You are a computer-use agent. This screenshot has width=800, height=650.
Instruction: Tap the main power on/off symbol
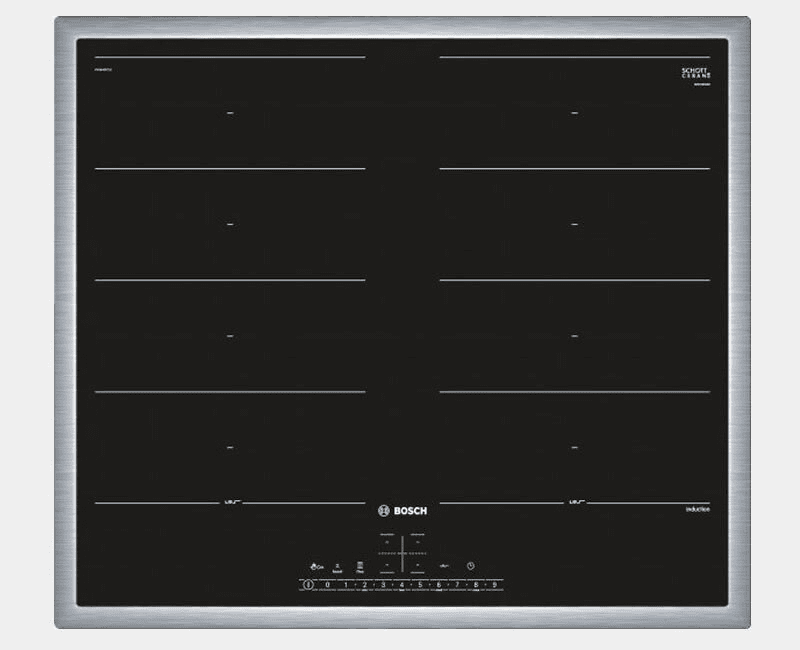click(308, 585)
